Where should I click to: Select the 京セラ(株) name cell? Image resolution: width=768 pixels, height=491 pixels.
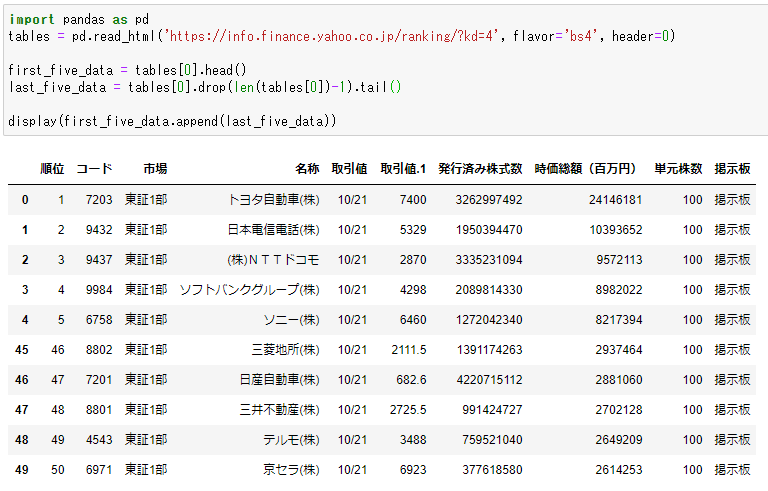coord(291,469)
